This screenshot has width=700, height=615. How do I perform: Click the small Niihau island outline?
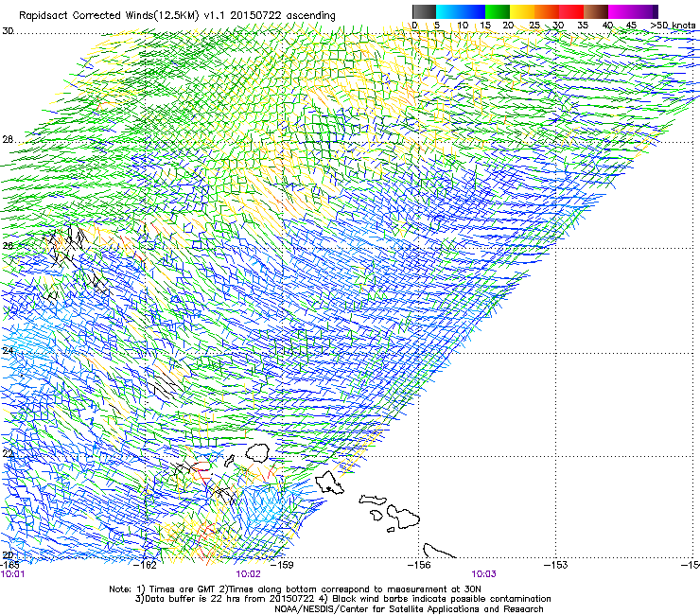pos(230,461)
